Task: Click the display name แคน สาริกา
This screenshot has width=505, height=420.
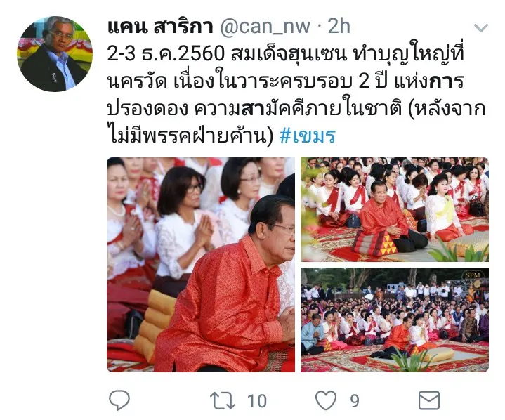Action: coord(160,26)
